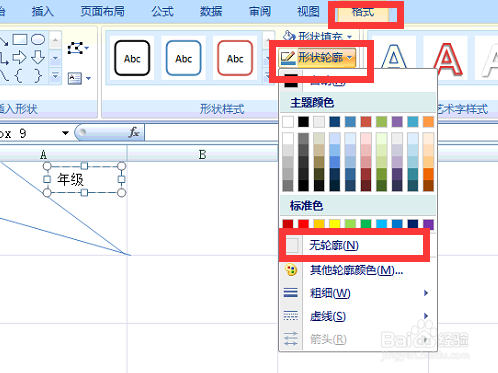Viewport: 498px width, 373px height.
Task: Open the Insert ribbon tab
Action: pos(43,11)
